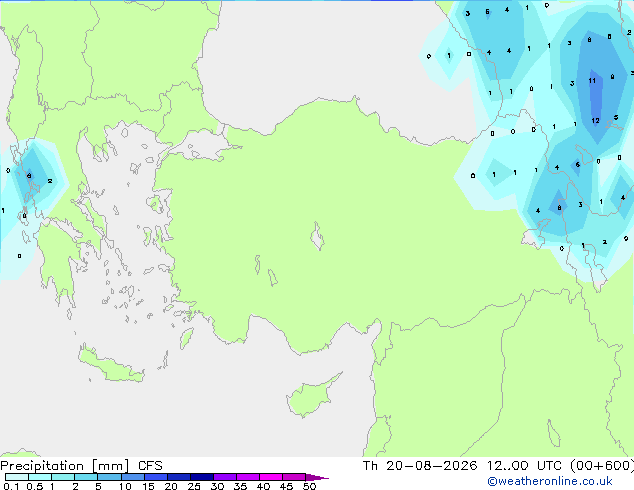Screen dimensions: 634x490
Task: Click the 2–5 mm legend color box
Action: tap(86, 477)
